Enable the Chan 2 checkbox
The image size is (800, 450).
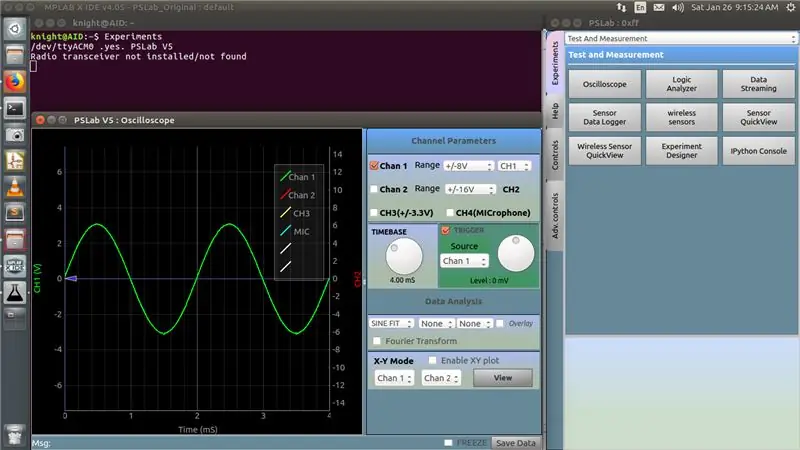[x=374, y=189]
